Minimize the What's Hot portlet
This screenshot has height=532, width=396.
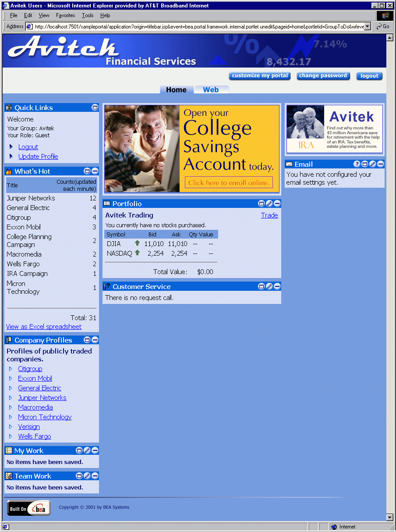pyautogui.click(x=95, y=171)
